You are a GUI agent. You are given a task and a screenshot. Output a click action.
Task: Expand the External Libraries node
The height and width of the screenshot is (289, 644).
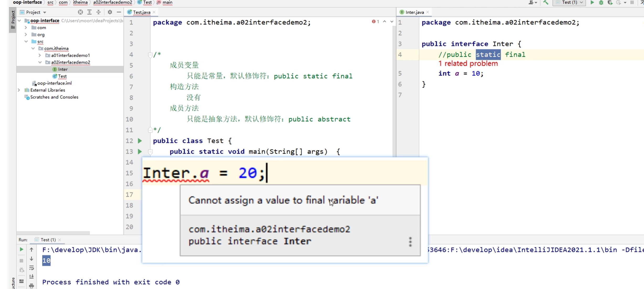19,90
